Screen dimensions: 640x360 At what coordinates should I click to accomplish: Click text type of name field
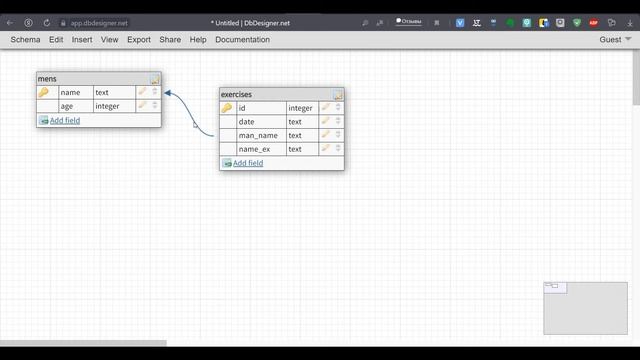pos(114,93)
